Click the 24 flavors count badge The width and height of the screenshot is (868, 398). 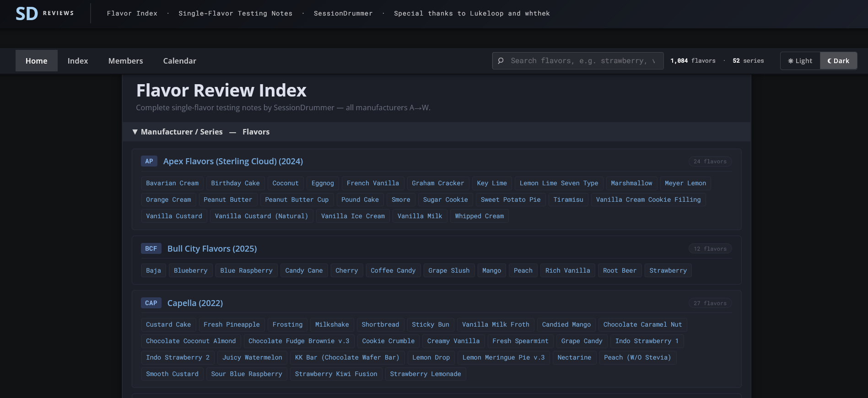[710, 161]
